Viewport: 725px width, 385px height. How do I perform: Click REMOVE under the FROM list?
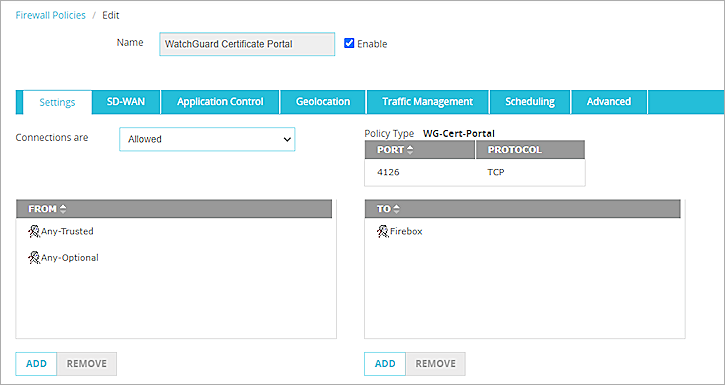point(86,364)
